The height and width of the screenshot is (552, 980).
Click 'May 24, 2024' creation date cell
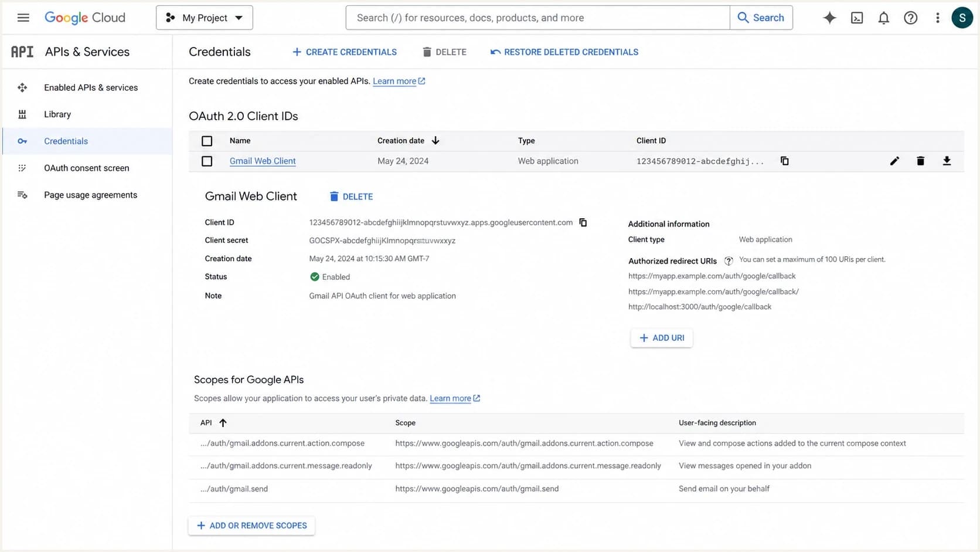point(403,161)
